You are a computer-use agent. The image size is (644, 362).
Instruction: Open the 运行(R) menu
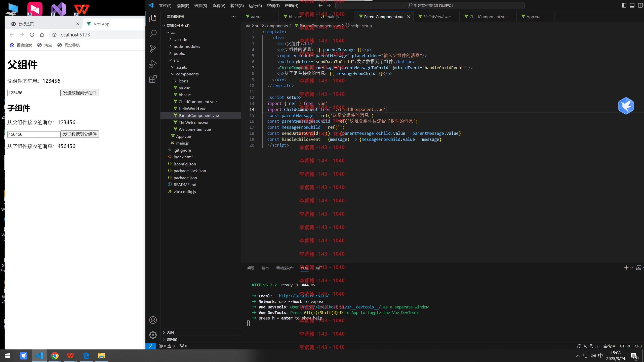pyautogui.click(x=255, y=6)
